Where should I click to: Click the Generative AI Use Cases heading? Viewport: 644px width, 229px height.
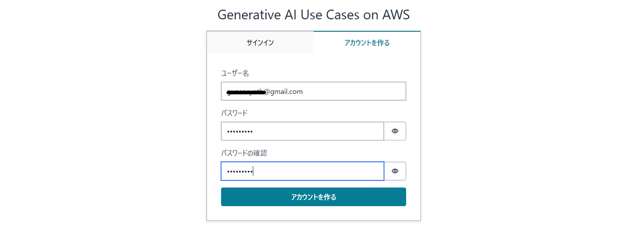pyautogui.click(x=313, y=15)
